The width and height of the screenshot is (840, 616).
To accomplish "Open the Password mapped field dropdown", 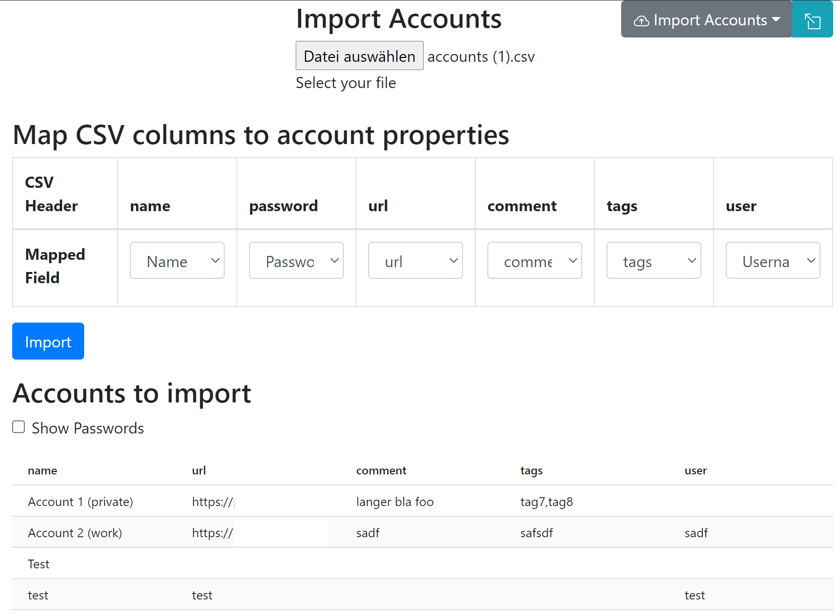I will [x=296, y=261].
